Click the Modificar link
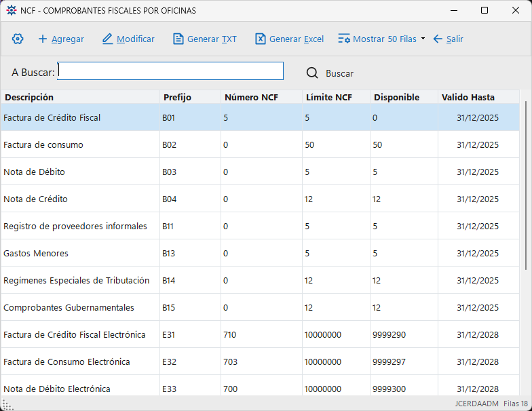The height and width of the screenshot is (411, 532). (x=136, y=39)
